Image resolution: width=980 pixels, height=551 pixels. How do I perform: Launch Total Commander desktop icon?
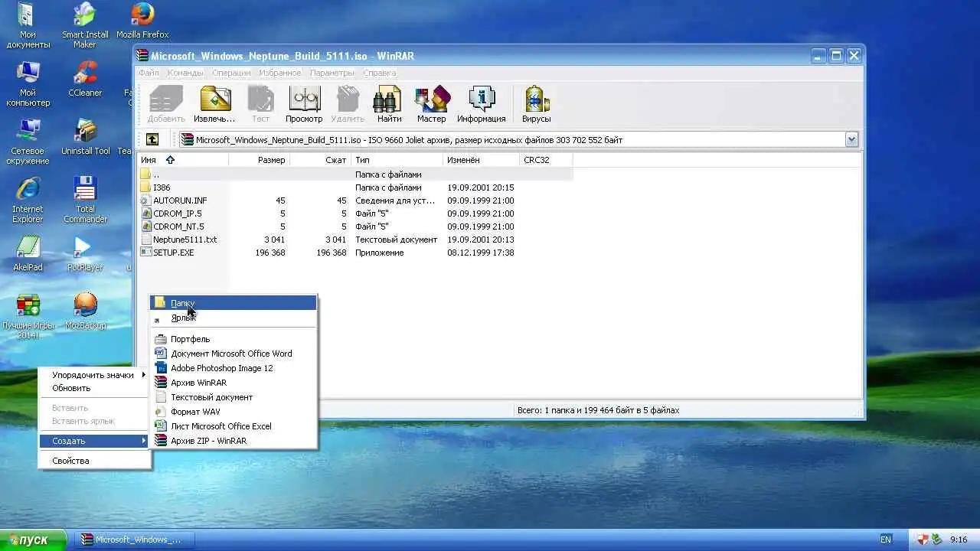coord(85,201)
